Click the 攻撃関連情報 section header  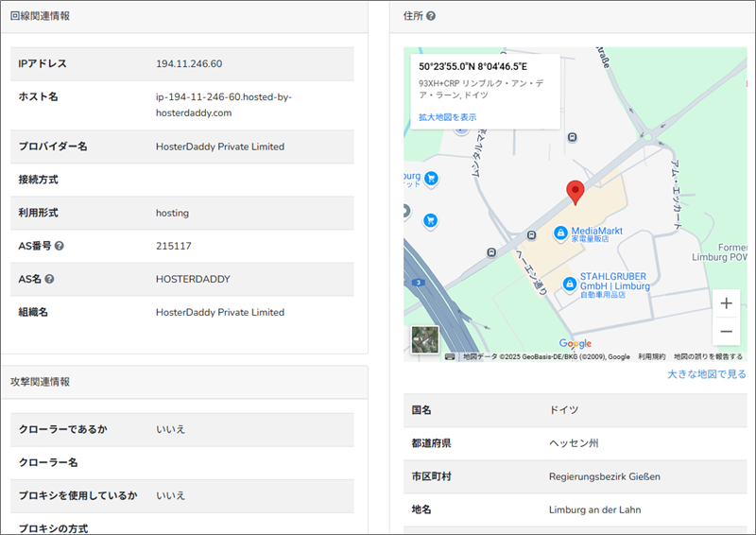(x=40, y=382)
